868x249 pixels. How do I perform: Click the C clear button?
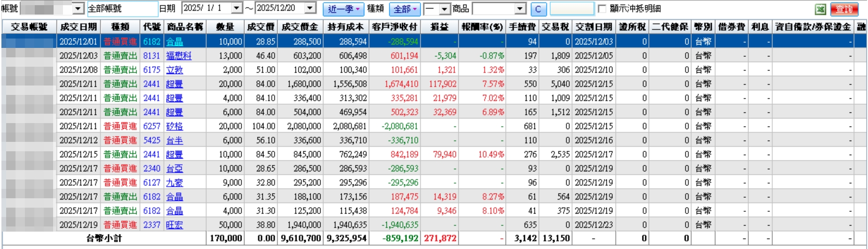pos(538,9)
